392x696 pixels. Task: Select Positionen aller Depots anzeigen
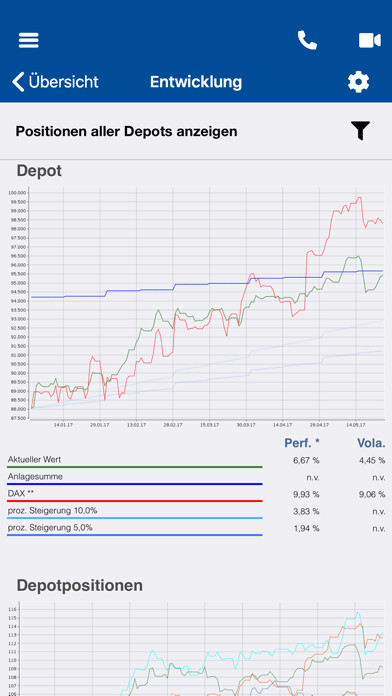(127, 131)
